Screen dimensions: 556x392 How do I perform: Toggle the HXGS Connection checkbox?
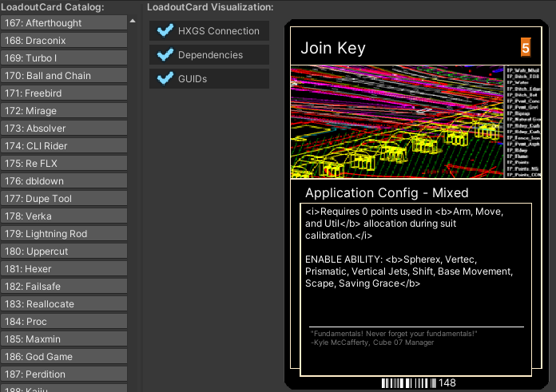tap(166, 31)
